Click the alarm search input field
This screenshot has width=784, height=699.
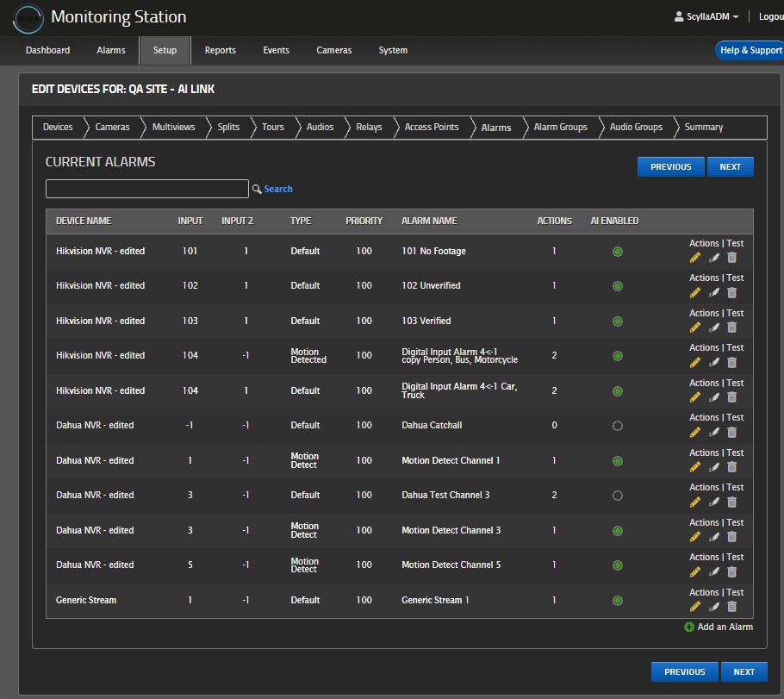pos(147,189)
